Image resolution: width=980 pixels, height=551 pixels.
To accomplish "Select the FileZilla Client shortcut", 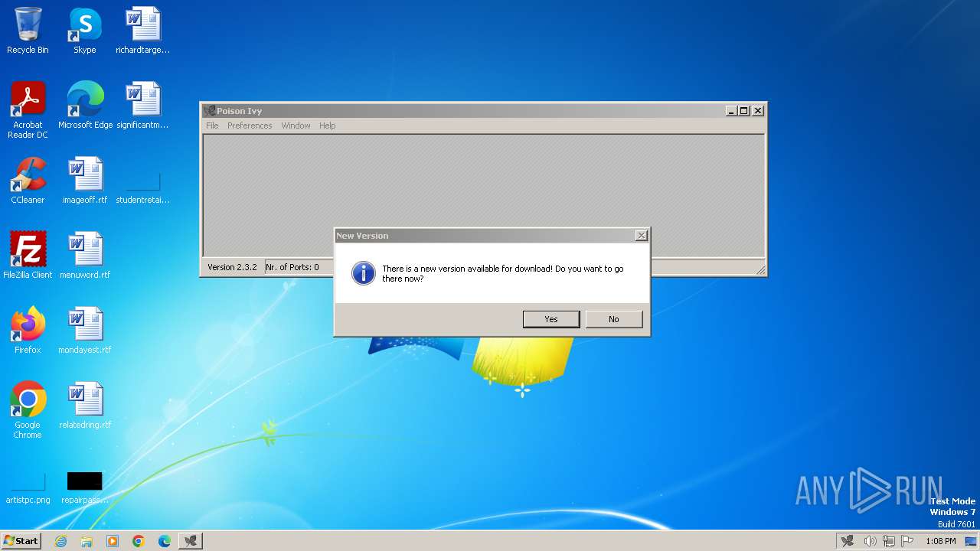I will pyautogui.click(x=28, y=256).
